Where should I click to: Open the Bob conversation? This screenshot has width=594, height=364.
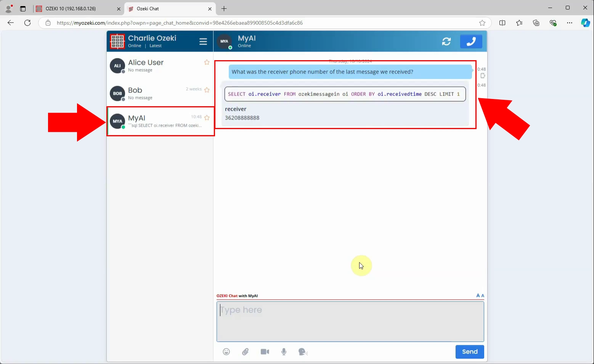pos(160,93)
